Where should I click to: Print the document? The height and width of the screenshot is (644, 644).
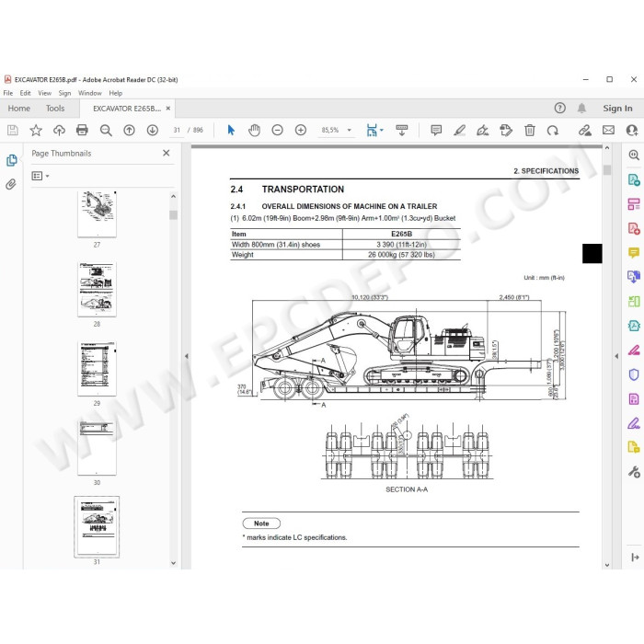click(82, 131)
